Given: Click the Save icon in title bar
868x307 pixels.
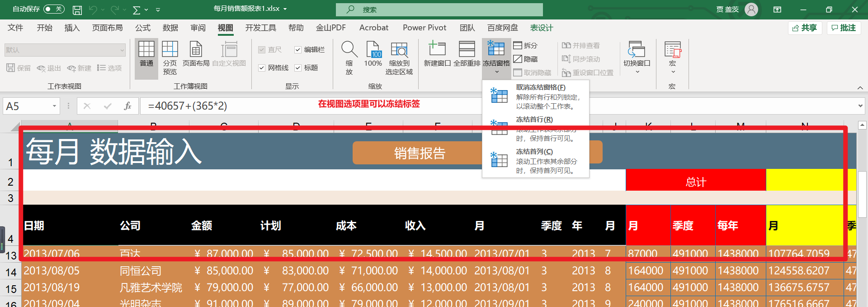Looking at the screenshot, I should 77,10.
